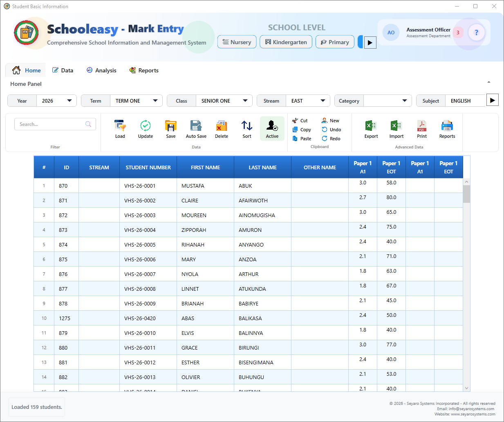The image size is (504, 422).
Task: Switch to the Analysis tab
Action: (101, 70)
